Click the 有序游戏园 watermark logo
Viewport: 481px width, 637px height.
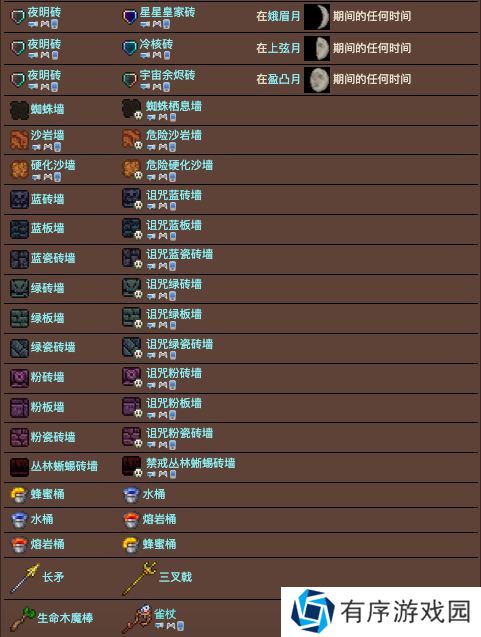click(312, 611)
